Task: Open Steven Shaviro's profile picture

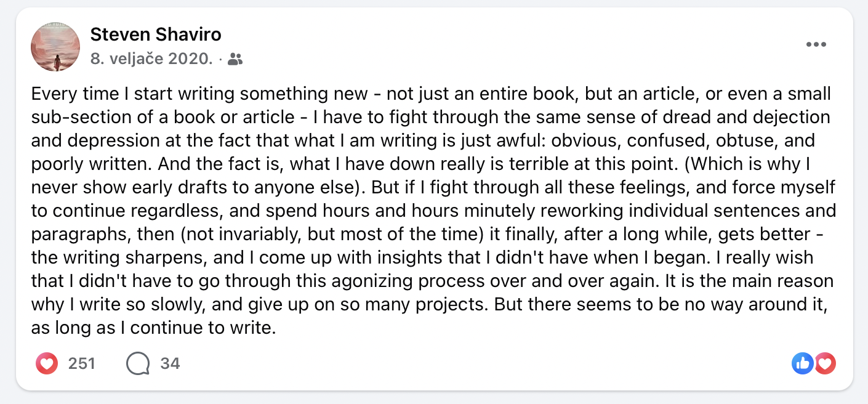Action: coord(55,47)
